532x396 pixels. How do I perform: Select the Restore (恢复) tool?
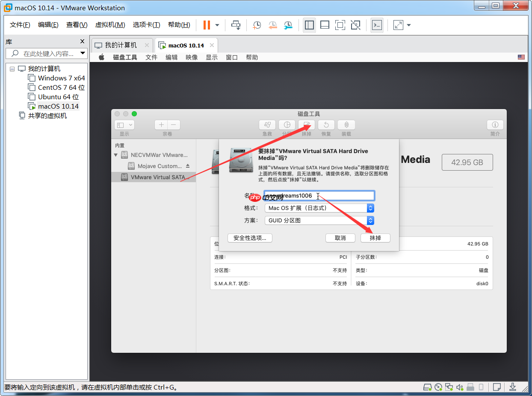pos(326,125)
